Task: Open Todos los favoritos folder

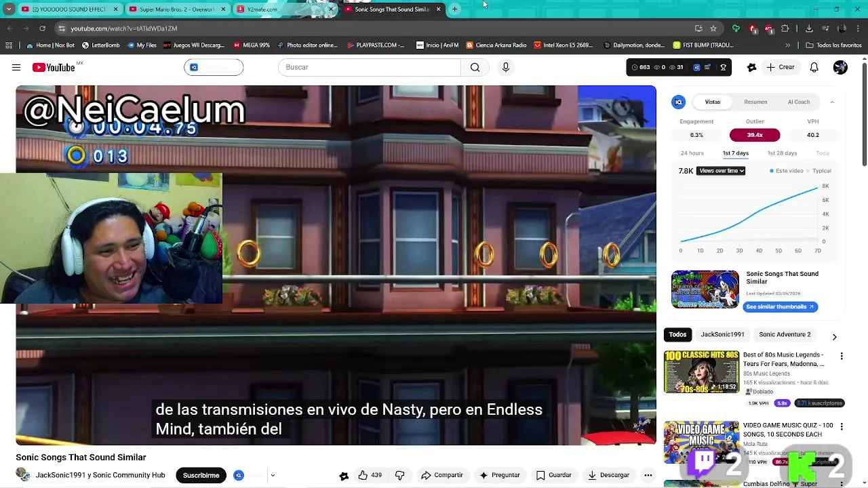Action: click(833, 45)
